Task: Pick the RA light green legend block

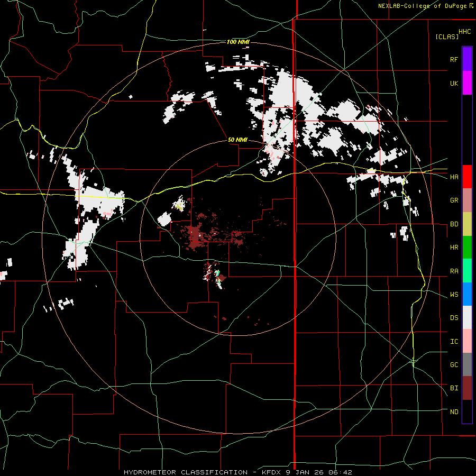Action: click(467, 271)
